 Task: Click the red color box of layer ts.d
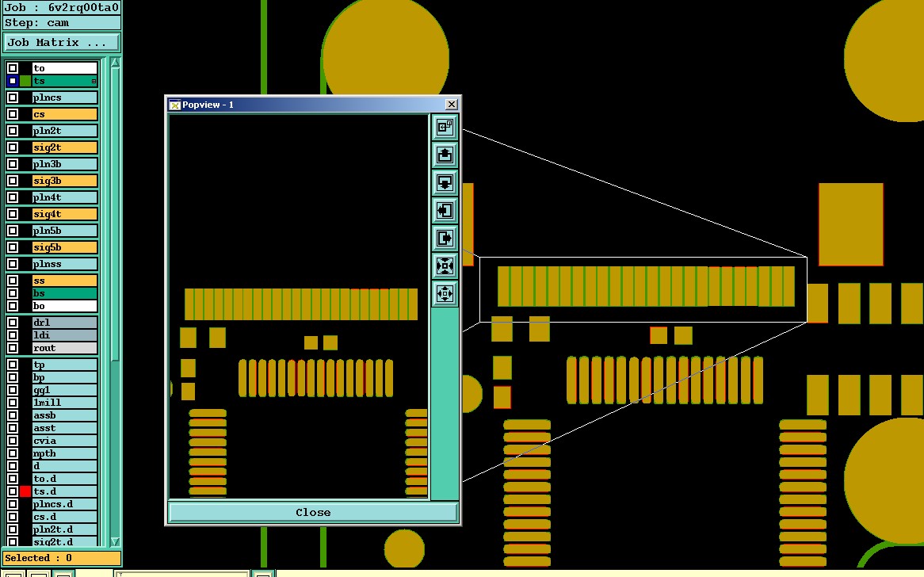(25, 491)
